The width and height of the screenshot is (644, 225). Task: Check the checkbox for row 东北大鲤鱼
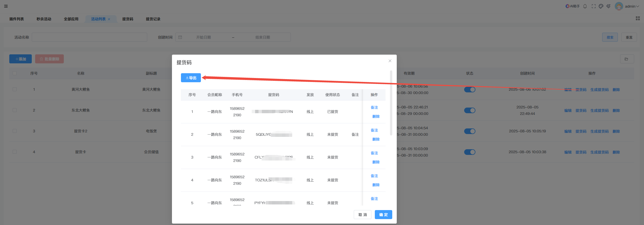point(15,110)
